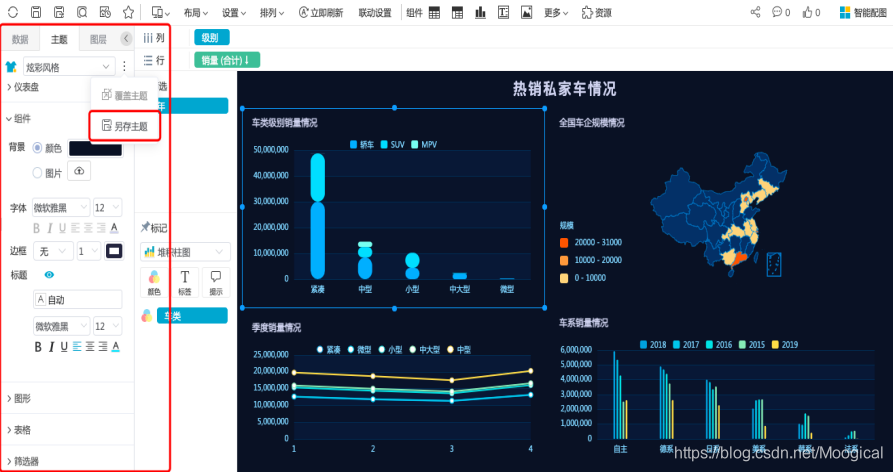The image size is (893, 472).
Task: Toggle bold for title text
Action: [38, 347]
